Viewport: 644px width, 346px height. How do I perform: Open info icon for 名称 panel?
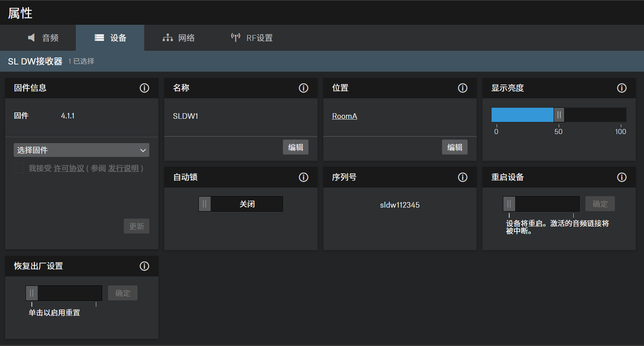(303, 88)
